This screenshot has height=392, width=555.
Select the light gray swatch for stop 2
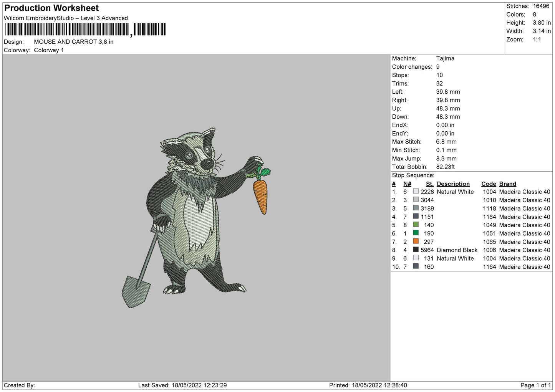(x=416, y=200)
